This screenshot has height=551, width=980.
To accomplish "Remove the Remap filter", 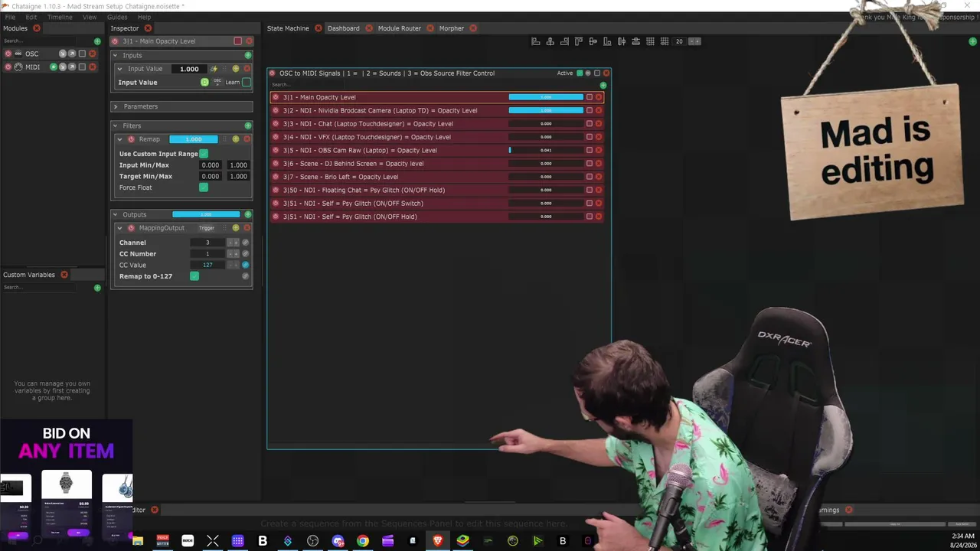I will (x=247, y=139).
